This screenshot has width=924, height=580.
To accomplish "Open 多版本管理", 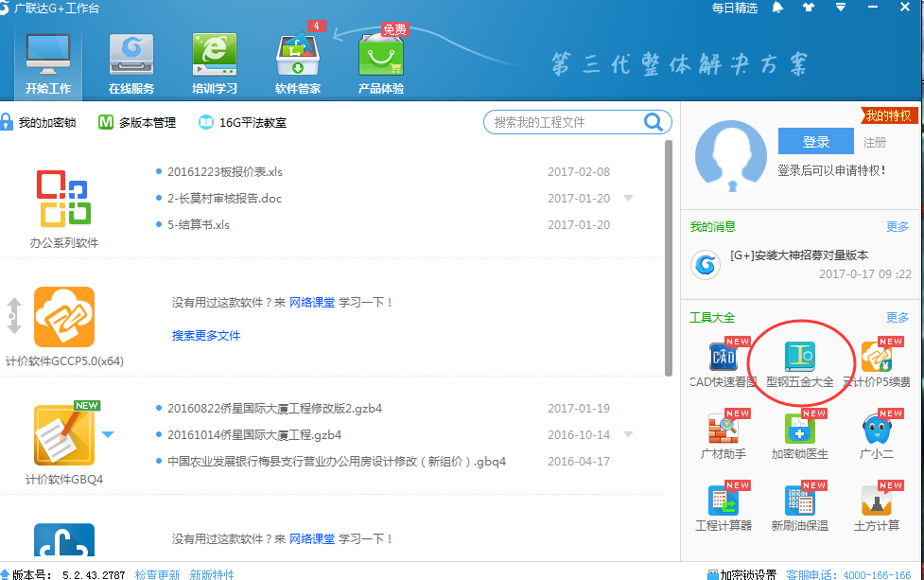I will click(137, 123).
